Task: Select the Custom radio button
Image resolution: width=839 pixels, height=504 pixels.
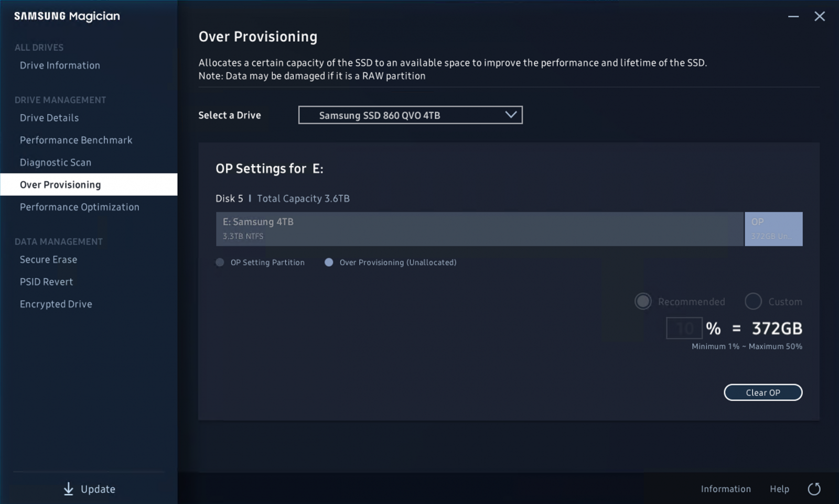Action: click(753, 301)
